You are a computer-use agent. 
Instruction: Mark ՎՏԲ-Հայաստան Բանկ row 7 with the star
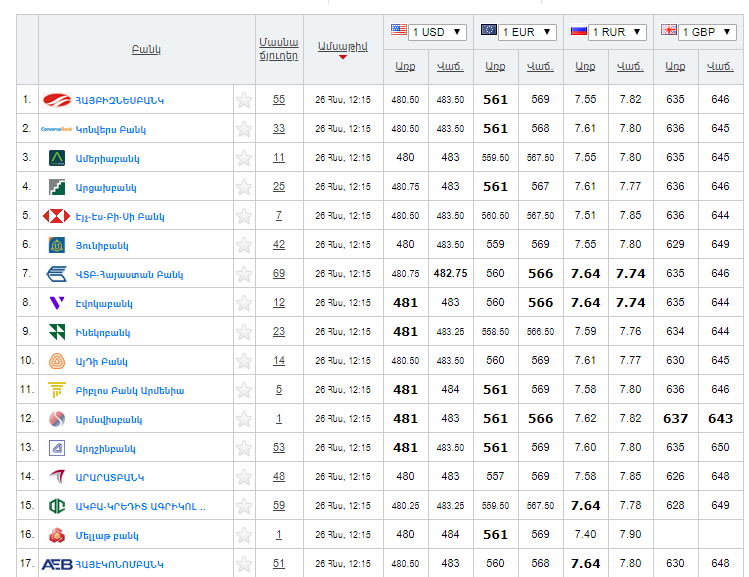pyautogui.click(x=244, y=274)
